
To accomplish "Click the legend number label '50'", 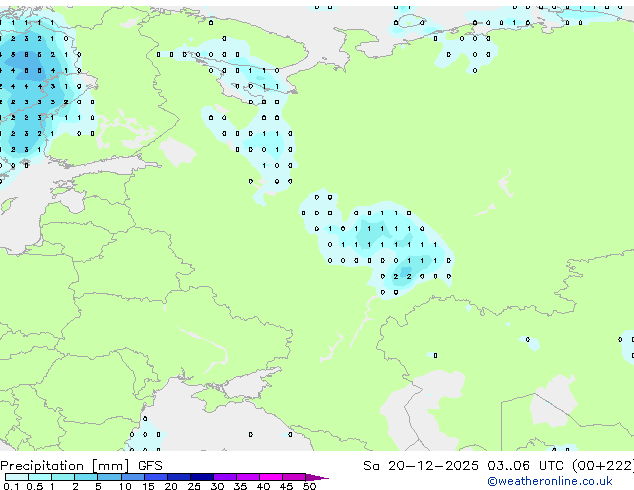I will click(x=309, y=486).
